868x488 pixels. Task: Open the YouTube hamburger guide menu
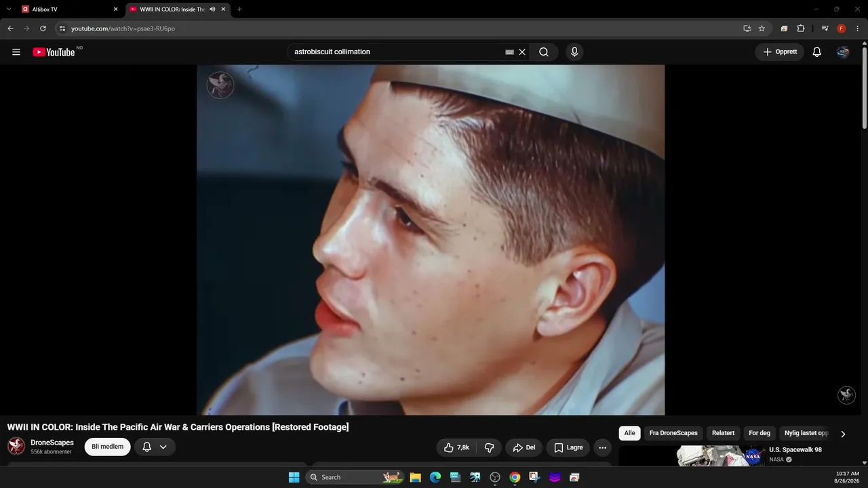tap(16, 52)
